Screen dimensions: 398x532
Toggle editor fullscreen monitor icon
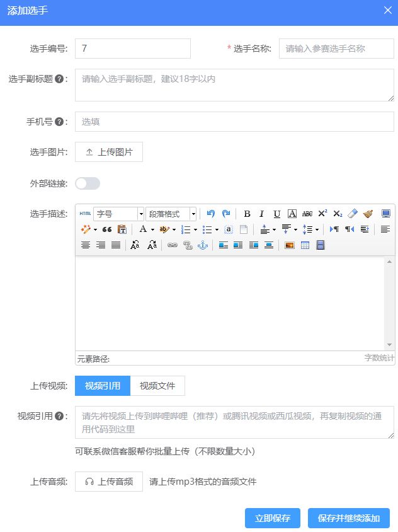pyautogui.click(x=386, y=214)
